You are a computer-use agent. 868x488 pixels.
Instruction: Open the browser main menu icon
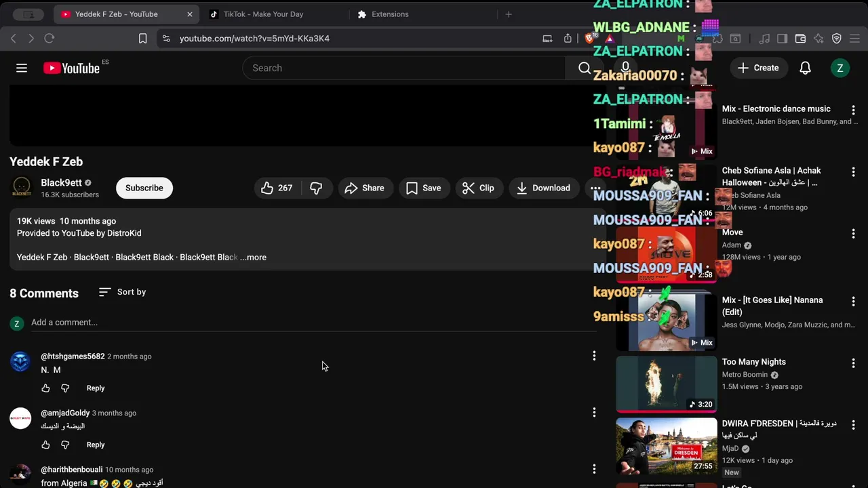coord(855,39)
